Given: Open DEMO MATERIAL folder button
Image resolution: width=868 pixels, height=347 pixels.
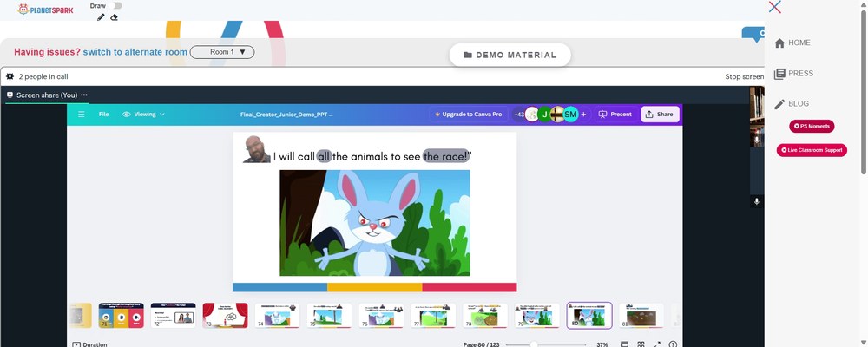Looking at the screenshot, I should [510, 55].
